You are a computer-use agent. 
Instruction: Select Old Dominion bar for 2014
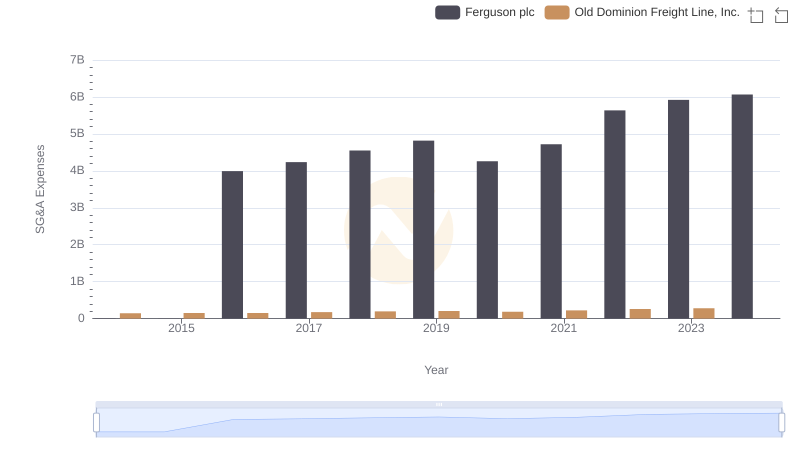pyautogui.click(x=131, y=316)
